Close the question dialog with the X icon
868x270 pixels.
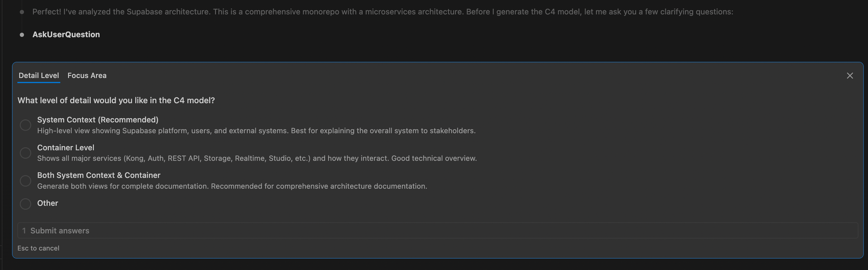click(850, 76)
